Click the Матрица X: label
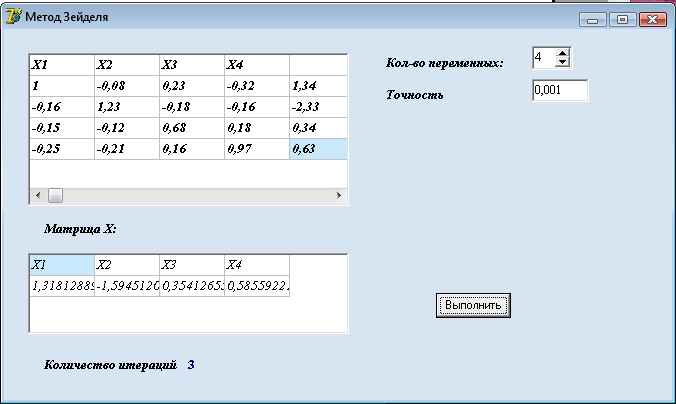The image size is (676, 404). click(x=80, y=229)
